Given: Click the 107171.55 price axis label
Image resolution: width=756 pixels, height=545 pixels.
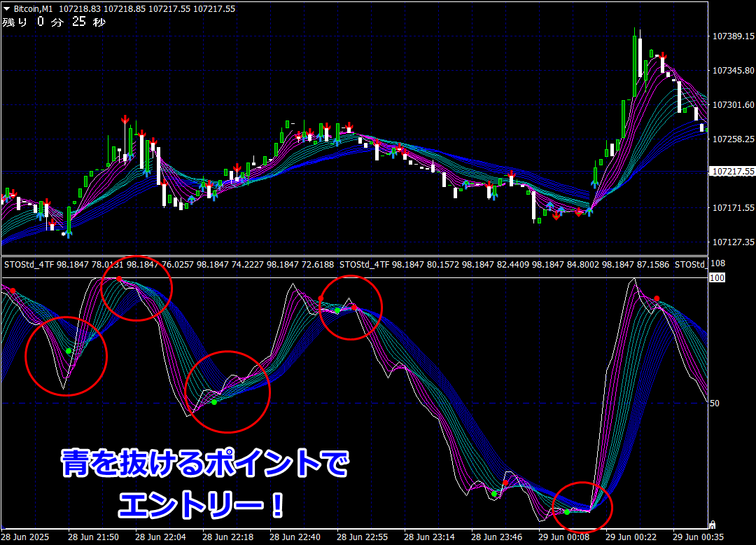Looking at the screenshot, I should coord(734,208).
